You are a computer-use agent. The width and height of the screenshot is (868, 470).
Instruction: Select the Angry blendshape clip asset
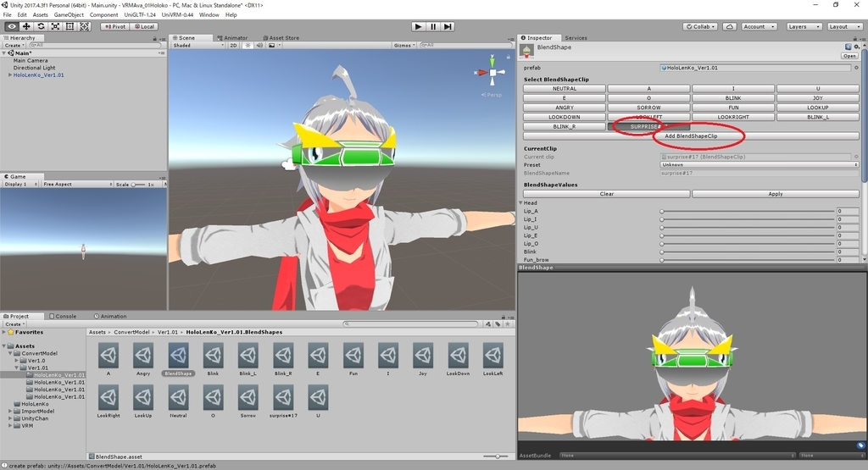point(143,355)
